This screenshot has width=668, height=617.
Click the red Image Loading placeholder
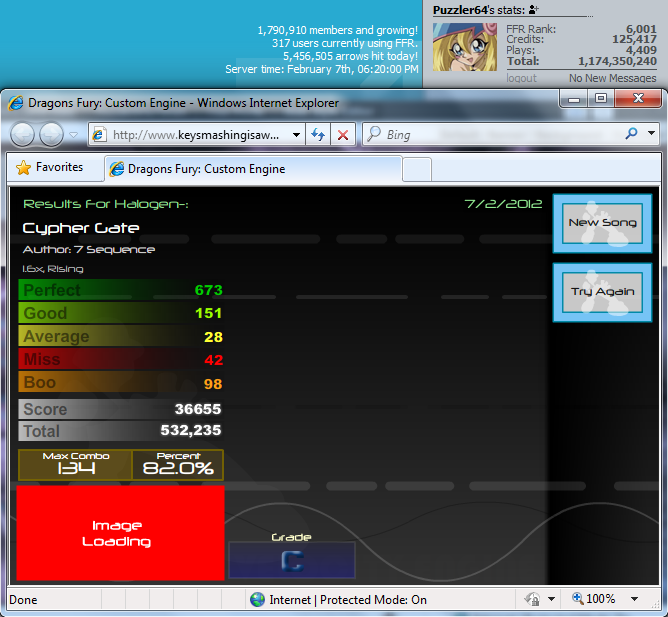pos(117,533)
